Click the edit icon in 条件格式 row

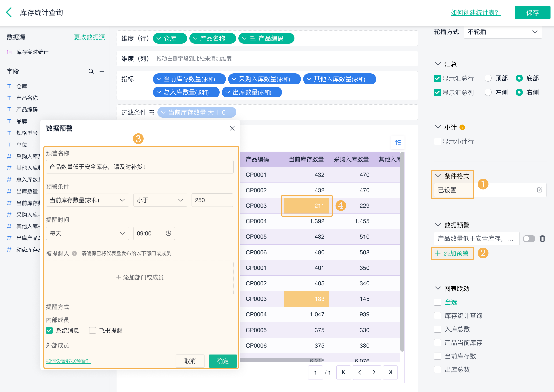point(539,190)
